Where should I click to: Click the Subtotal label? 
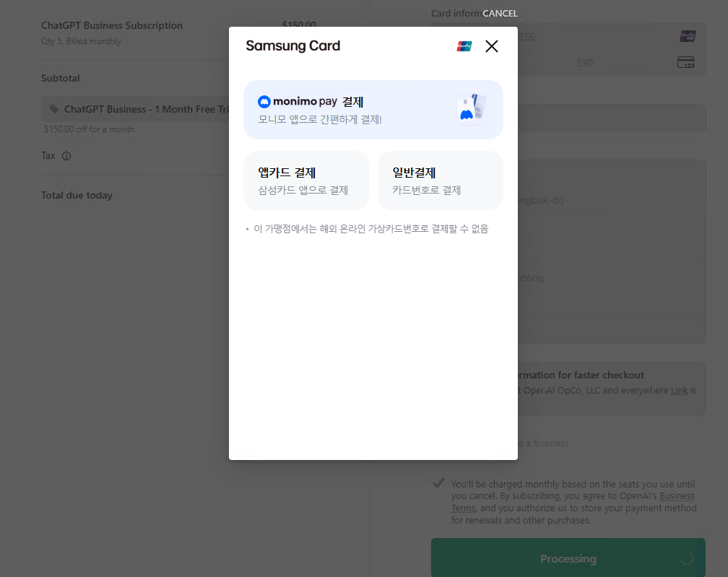[61, 78]
